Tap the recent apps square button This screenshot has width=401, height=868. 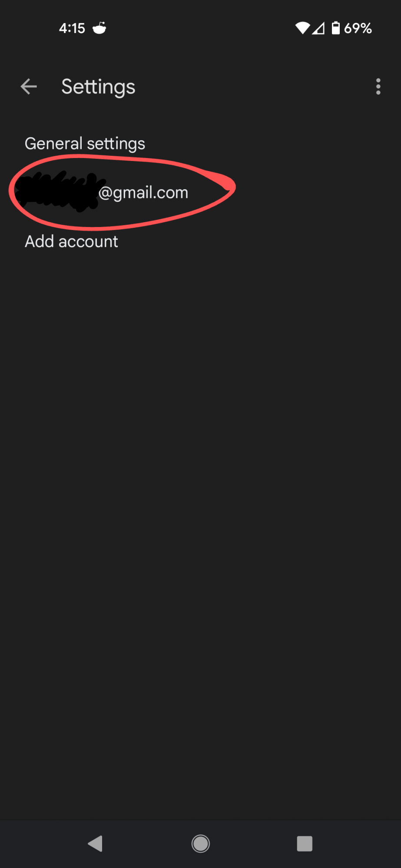(x=305, y=844)
